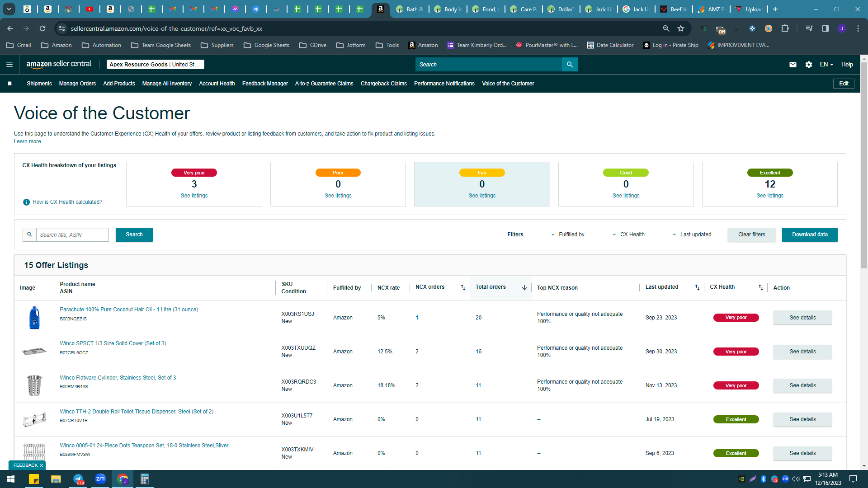Click the magnifier icon in listing search box
The image size is (868, 488).
click(x=29, y=235)
